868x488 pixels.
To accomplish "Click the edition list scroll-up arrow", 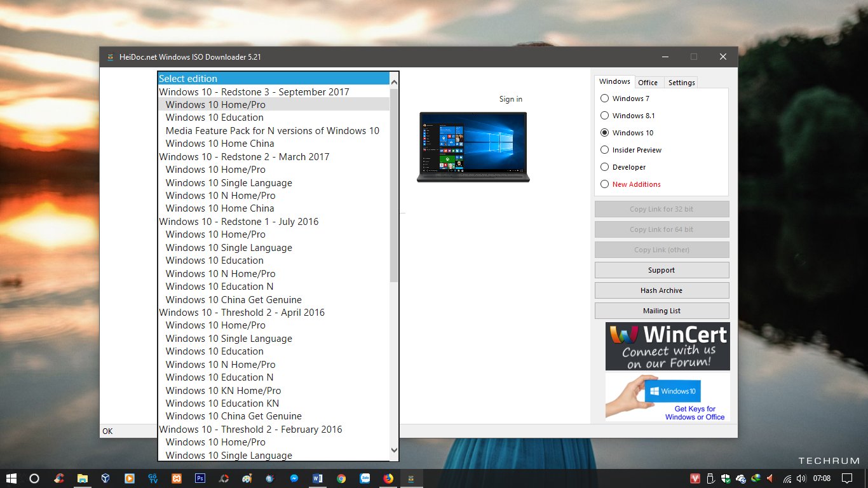I will tap(394, 81).
